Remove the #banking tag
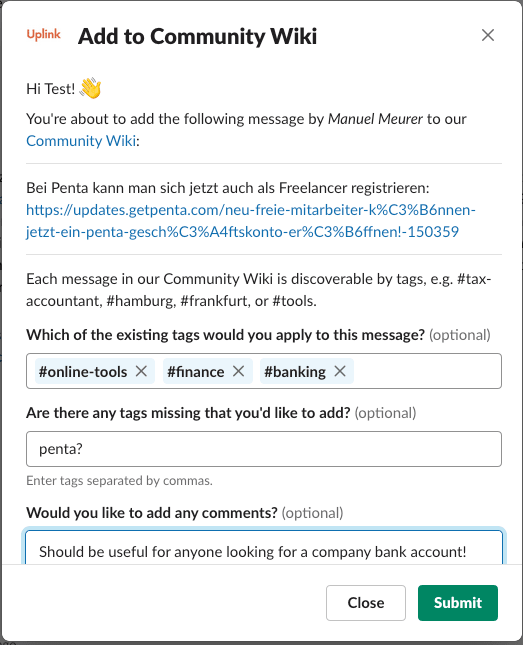This screenshot has height=645, width=523. 340,371
